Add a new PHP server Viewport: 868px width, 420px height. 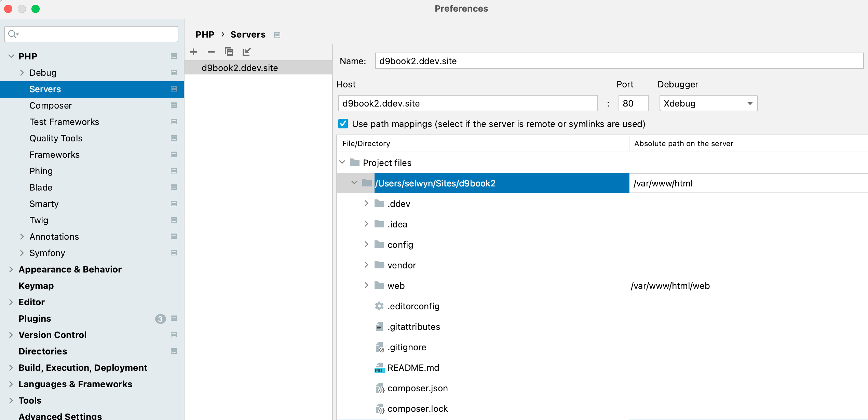(x=193, y=52)
